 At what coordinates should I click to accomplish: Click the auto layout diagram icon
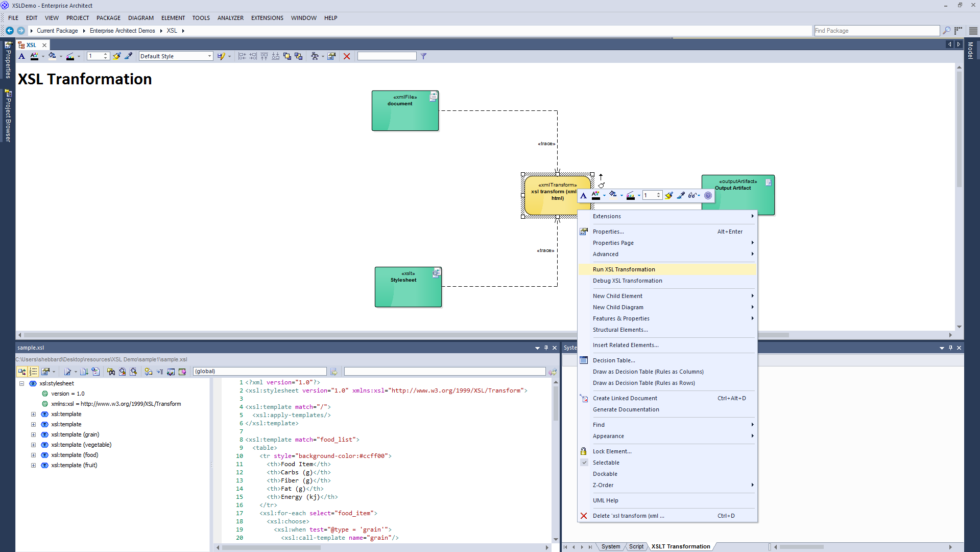315,56
